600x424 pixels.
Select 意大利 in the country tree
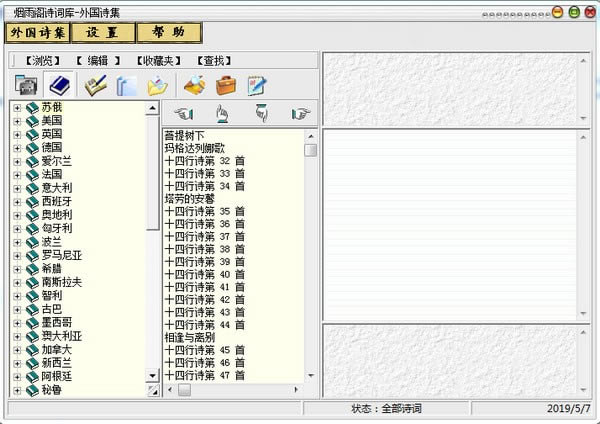56,188
